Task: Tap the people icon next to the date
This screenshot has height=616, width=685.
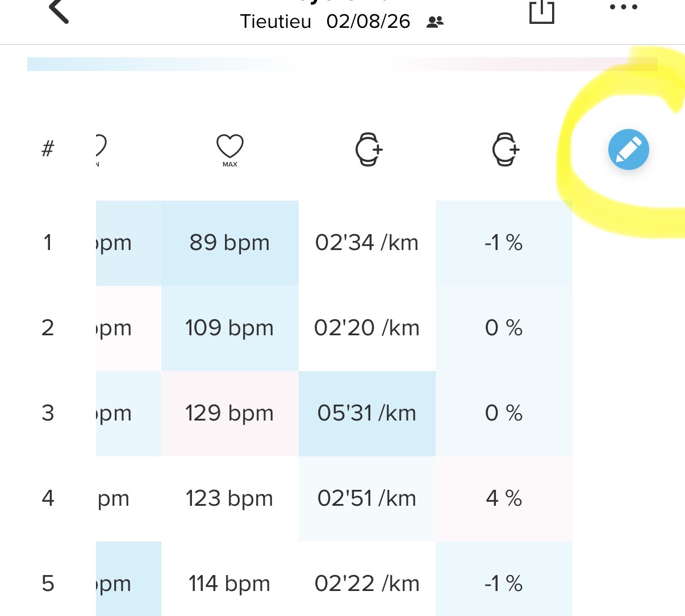Action: [435, 22]
